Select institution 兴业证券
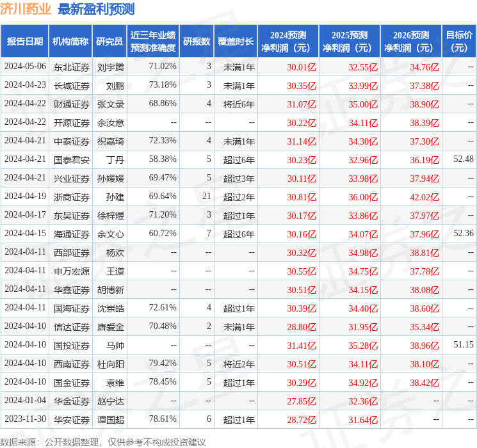Viewport: 477px width, 448px height. 72,179
